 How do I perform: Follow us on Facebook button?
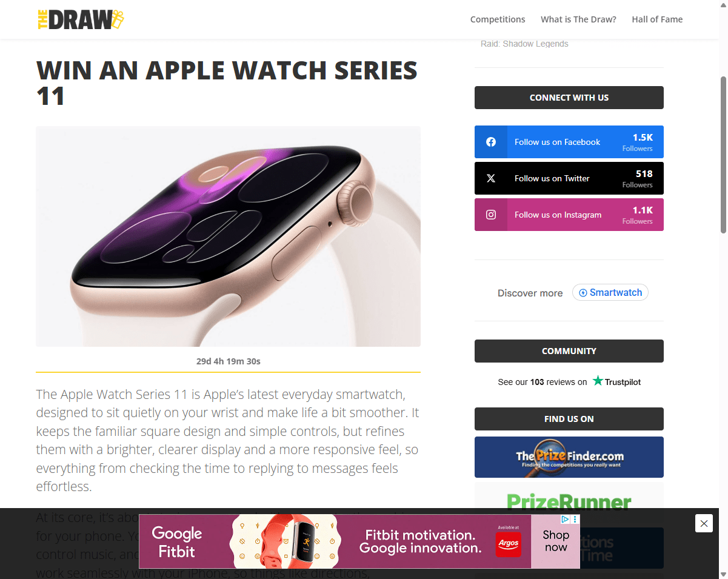(x=569, y=142)
